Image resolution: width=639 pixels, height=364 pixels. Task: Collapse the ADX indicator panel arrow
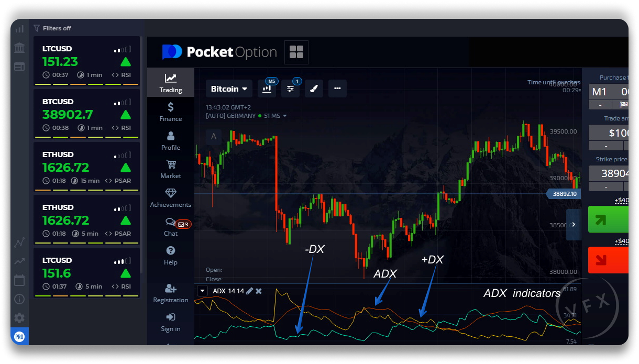pyautogui.click(x=202, y=291)
